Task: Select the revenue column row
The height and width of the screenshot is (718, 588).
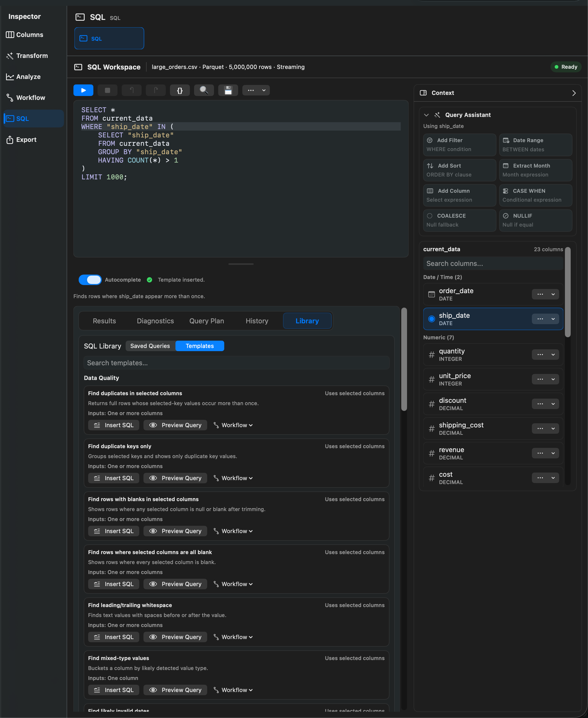Action: 493,453
